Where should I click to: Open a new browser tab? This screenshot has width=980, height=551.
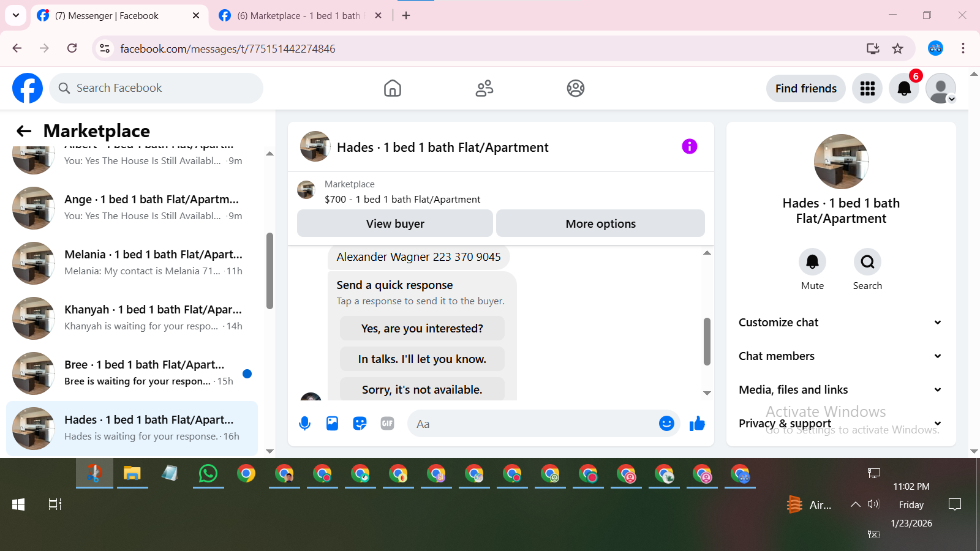(x=406, y=16)
